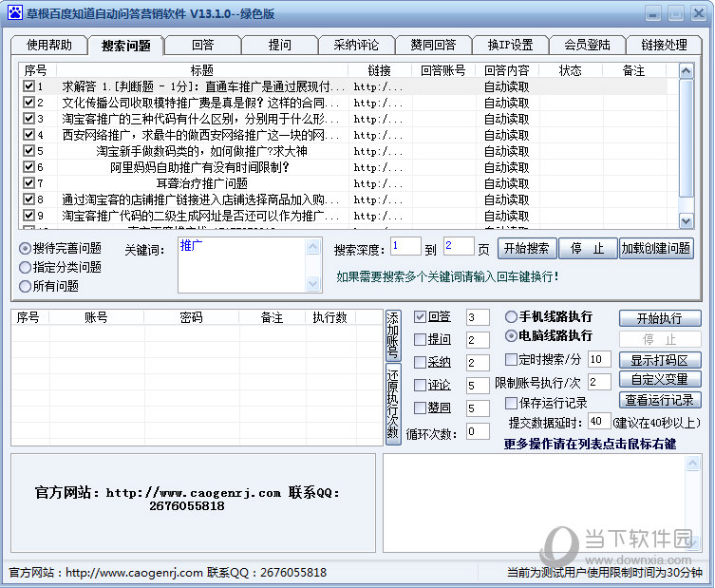This screenshot has width=715, height=588.
Task: Click the 回答 count field
Action: [x=478, y=317]
